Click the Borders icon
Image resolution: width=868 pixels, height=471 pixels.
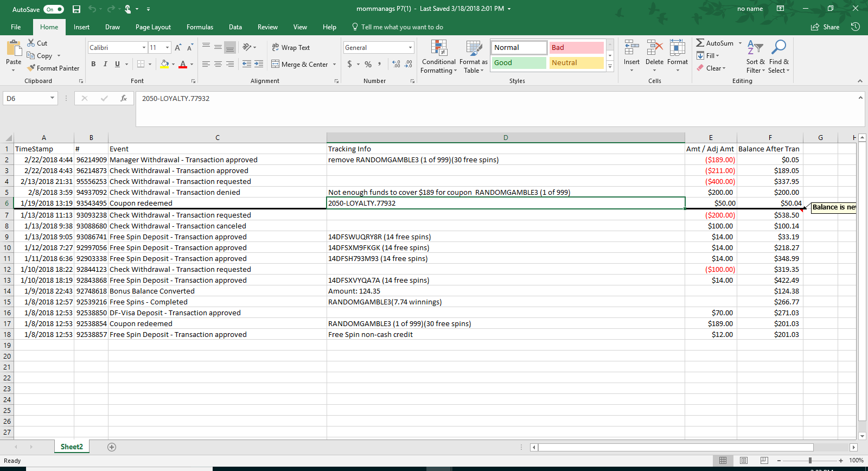click(x=141, y=64)
